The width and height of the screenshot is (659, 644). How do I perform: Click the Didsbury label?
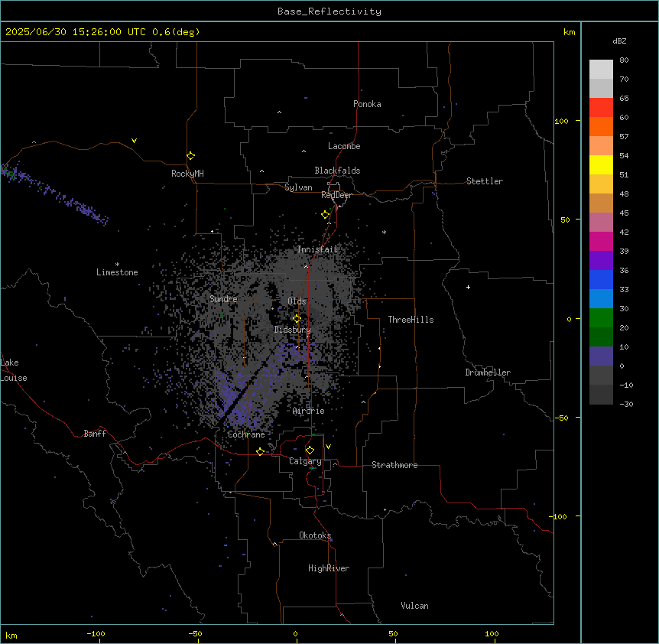(x=293, y=330)
